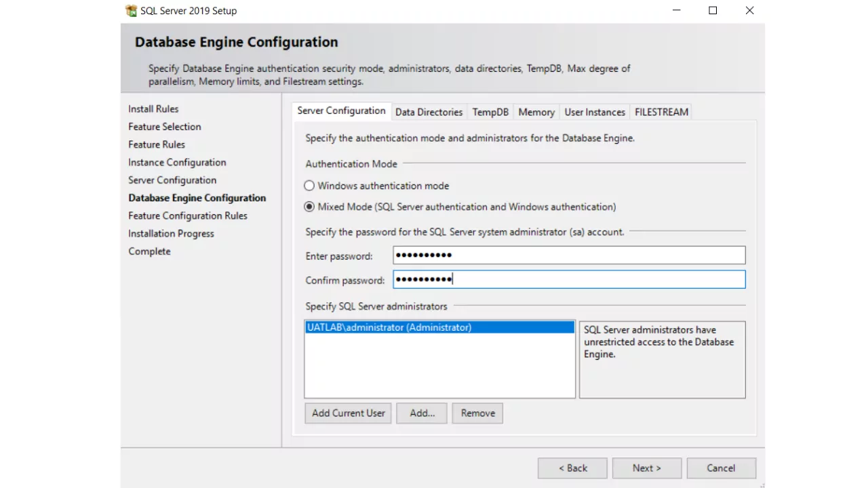
Task: Click Feature Rules step in sidebar
Action: click(x=157, y=144)
